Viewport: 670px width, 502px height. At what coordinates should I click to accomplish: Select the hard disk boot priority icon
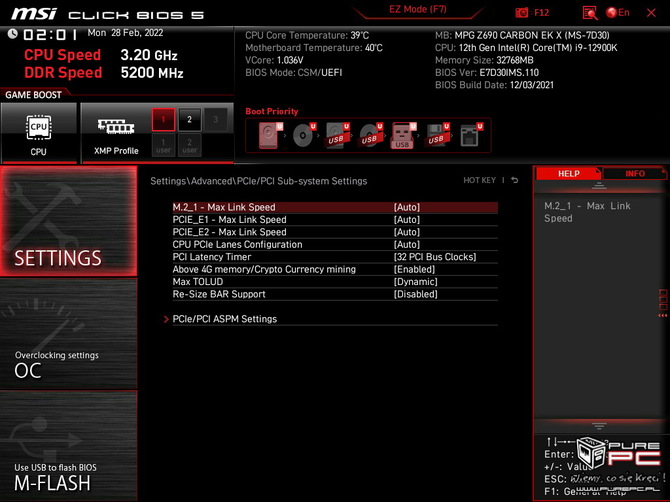269,135
